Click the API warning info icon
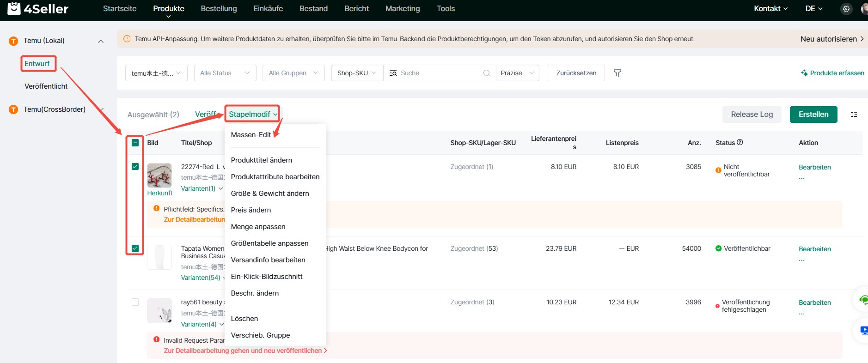Viewport: 868px width, 363px height. pyautogui.click(x=127, y=39)
